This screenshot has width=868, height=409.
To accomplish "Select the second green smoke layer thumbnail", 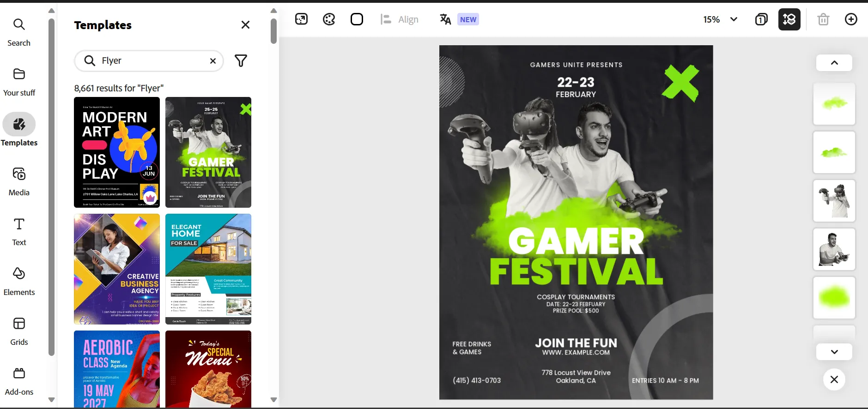I will [x=834, y=152].
